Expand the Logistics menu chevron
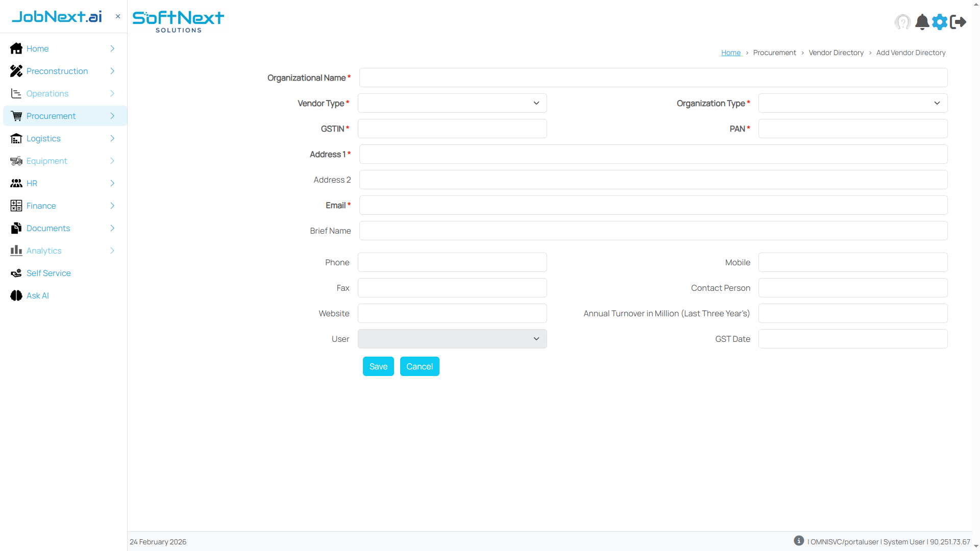Viewport: 980px width, 551px height. pos(112,138)
